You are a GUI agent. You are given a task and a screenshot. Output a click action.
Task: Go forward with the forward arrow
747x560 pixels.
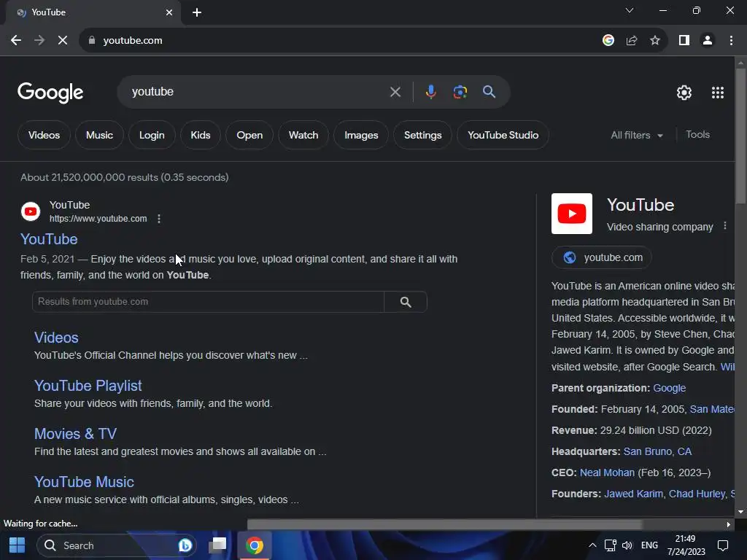tap(39, 41)
